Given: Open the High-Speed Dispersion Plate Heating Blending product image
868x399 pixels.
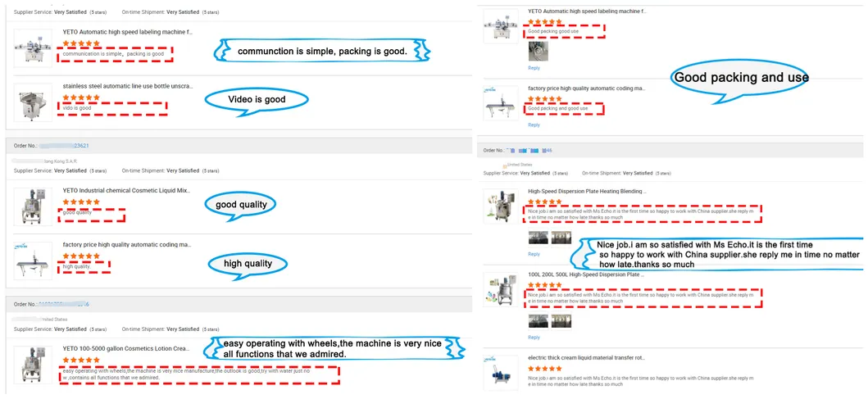Looking at the screenshot, I should (x=501, y=206).
